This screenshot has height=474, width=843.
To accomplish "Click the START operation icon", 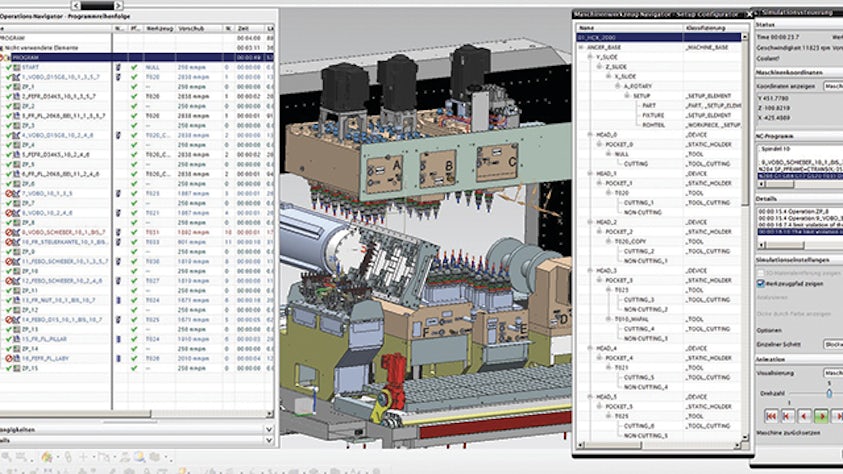I will click(x=17, y=68).
